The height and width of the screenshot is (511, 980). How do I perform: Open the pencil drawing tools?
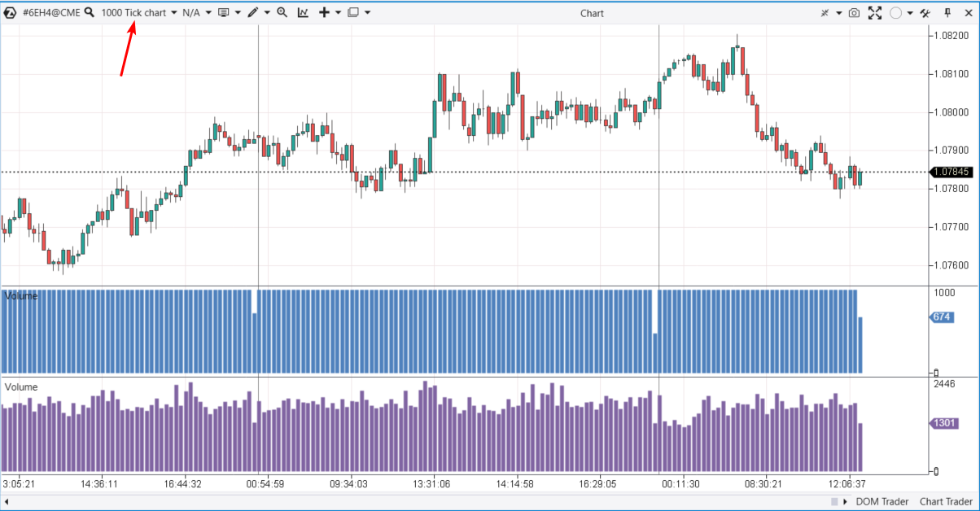coord(254,13)
